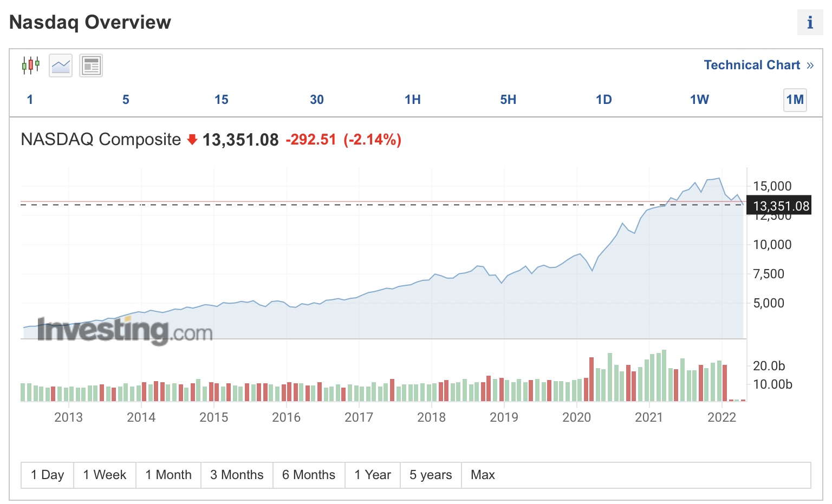Set the 15 minute interval
832x504 pixels.
221,100
